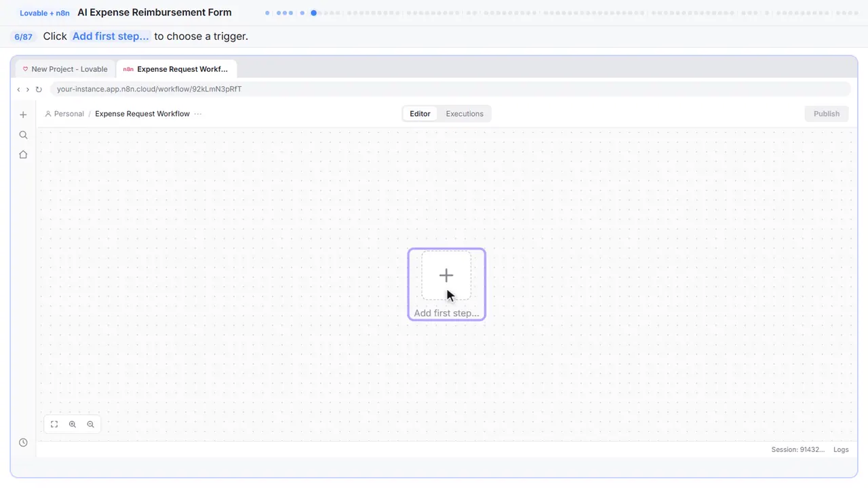The width and height of the screenshot is (868, 488).
Task: Click the Expense Request Workflow name in breadcrumb
Action: pyautogui.click(x=142, y=114)
